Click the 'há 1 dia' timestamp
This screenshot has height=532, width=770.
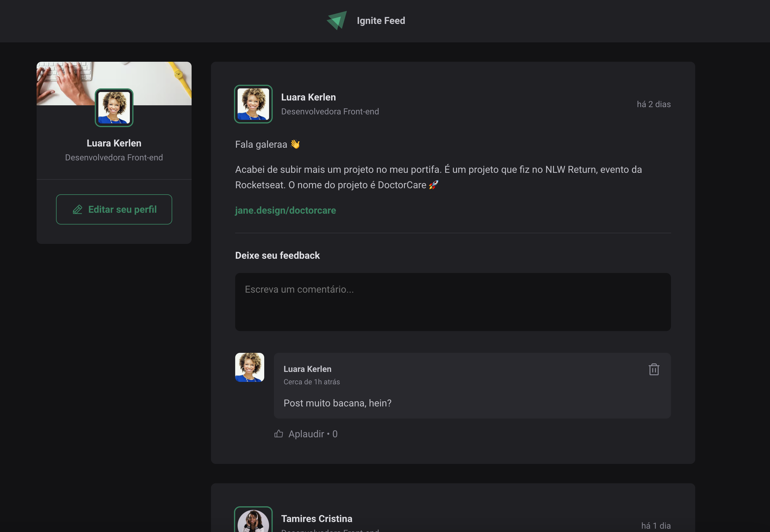pyautogui.click(x=656, y=526)
